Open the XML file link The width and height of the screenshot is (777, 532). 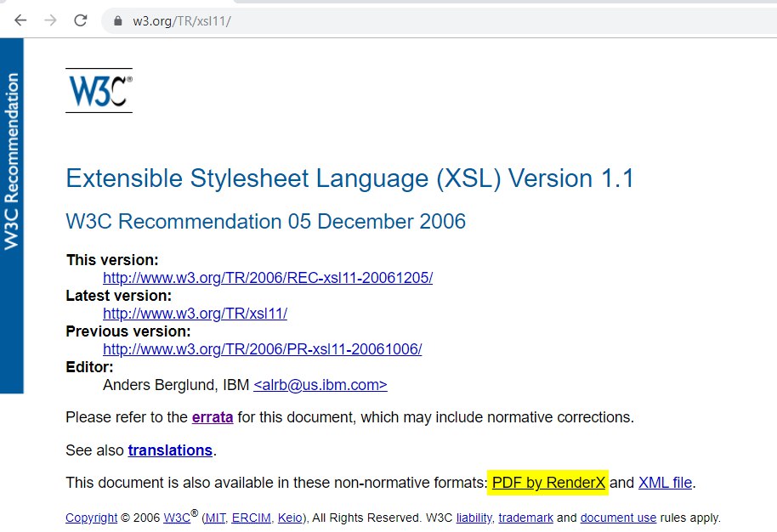(x=665, y=483)
